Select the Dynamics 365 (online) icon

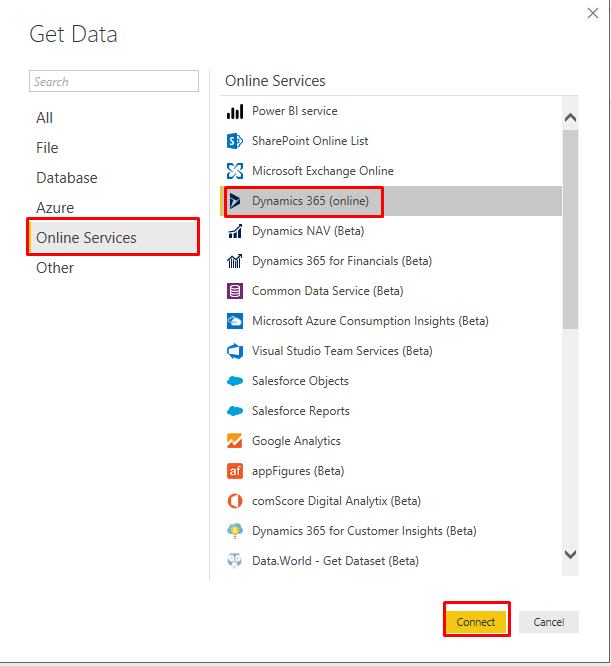[235, 201]
